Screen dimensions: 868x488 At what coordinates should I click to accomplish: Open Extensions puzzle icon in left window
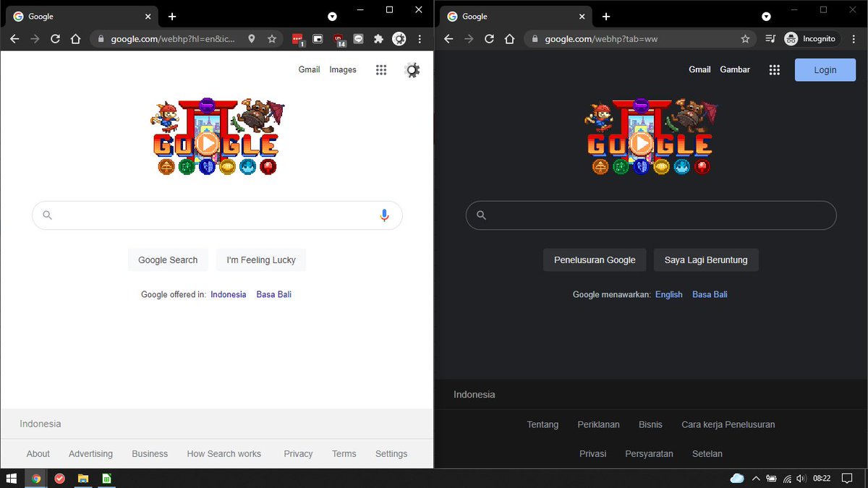(x=378, y=39)
